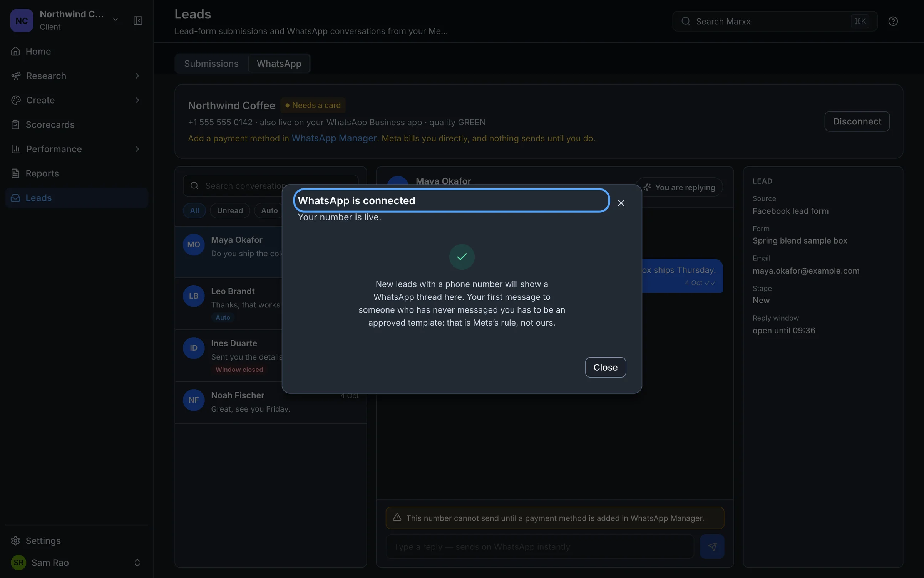
Task: Open the help question mark icon
Action: 893,21
